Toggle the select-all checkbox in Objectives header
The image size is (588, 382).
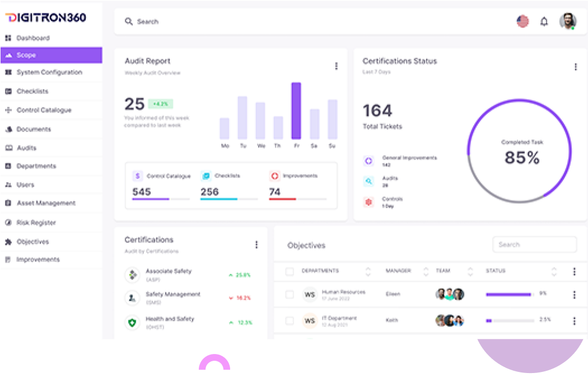pos(290,272)
